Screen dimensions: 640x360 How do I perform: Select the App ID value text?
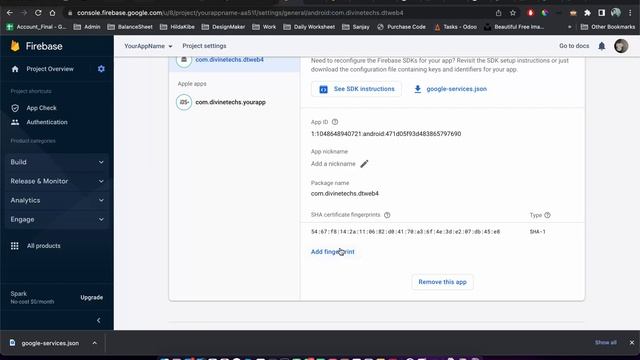click(386, 134)
